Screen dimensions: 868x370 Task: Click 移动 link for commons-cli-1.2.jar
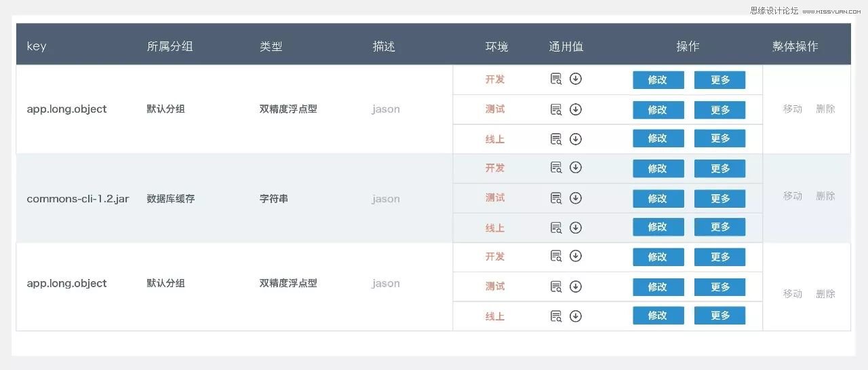tap(793, 196)
